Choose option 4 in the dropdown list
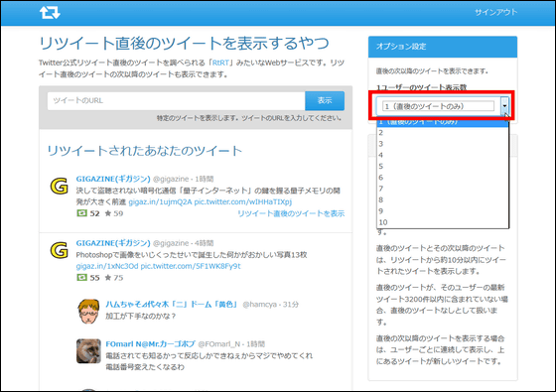Viewport: 556px width, 392px height. point(443,155)
